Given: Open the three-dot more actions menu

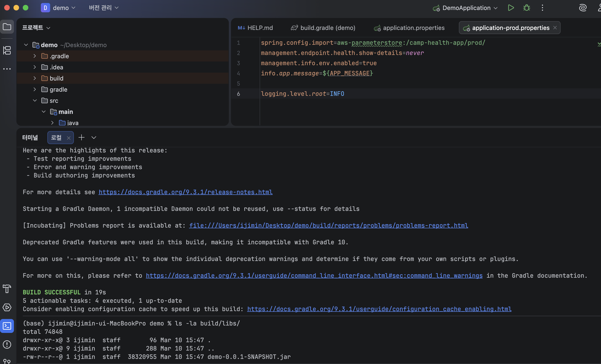Looking at the screenshot, I should (x=542, y=8).
